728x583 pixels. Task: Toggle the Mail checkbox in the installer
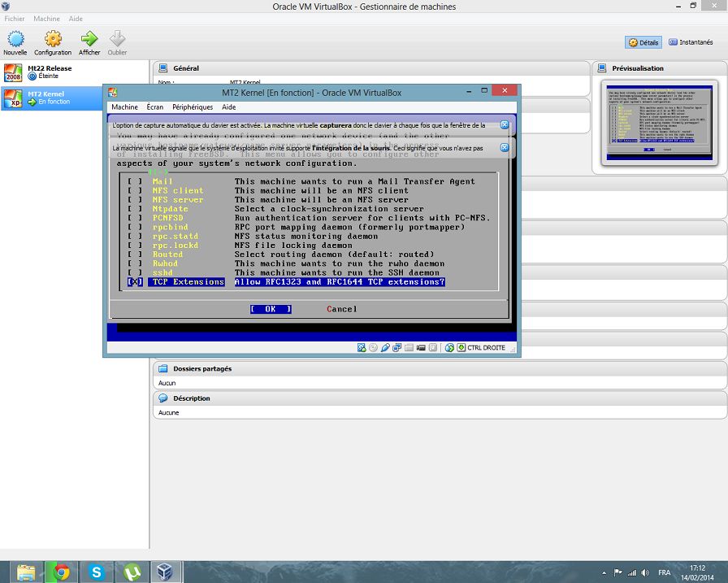pos(135,181)
